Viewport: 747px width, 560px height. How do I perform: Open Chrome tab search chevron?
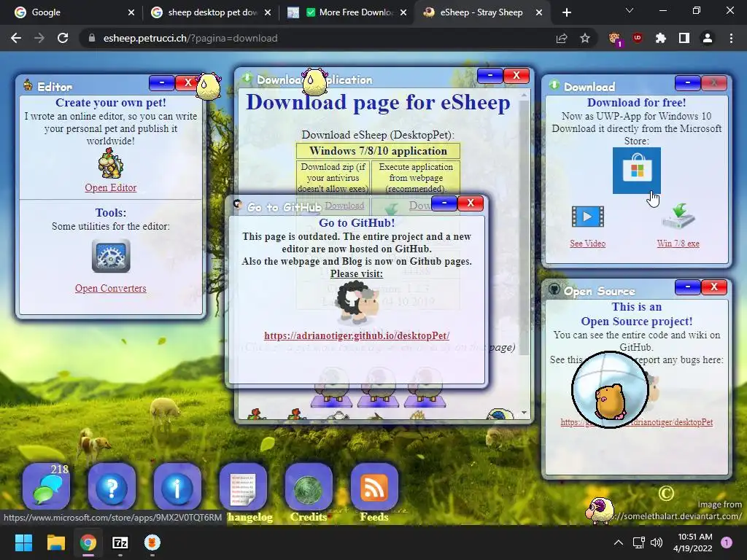(630, 10)
